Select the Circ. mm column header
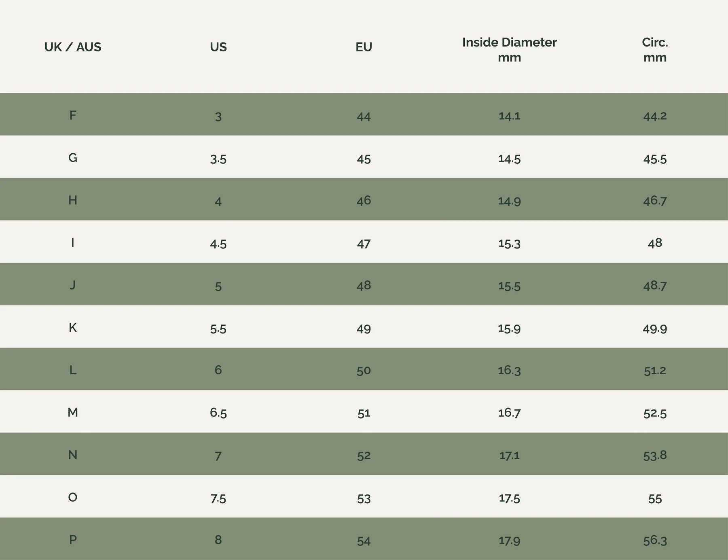 point(655,50)
